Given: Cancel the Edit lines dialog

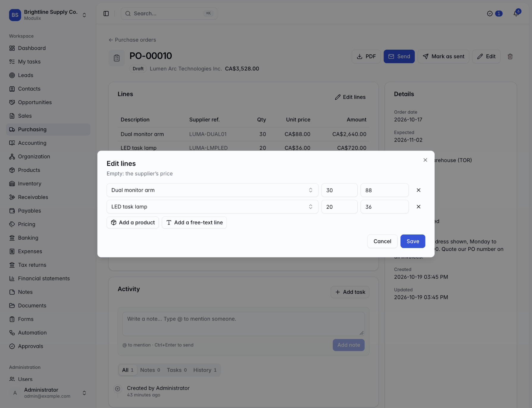Looking at the screenshot, I should (x=382, y=241).
